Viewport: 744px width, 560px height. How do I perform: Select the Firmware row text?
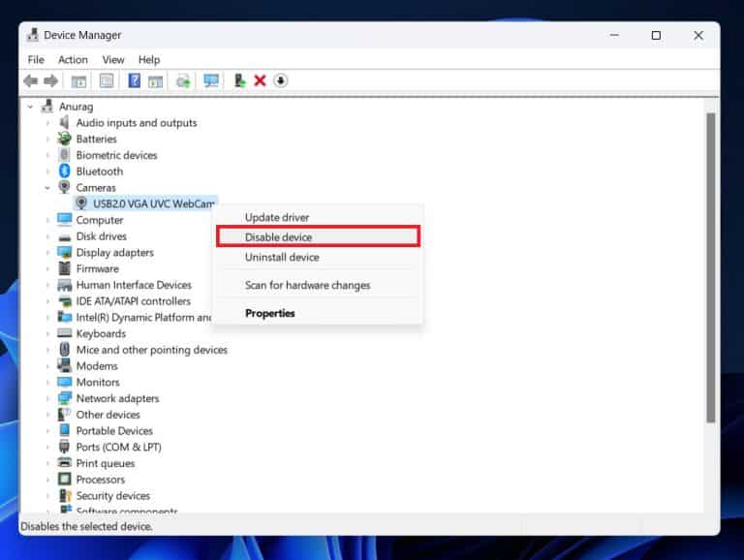pyautogui.click(x=97, y=269)
